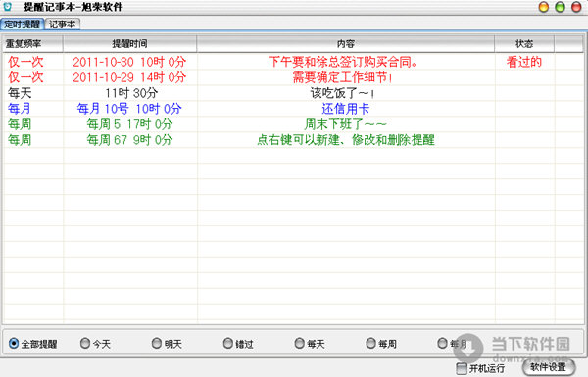Click the green maximize window button
The width and height of the screenshot is (588, 377).
tap(560, 7)
